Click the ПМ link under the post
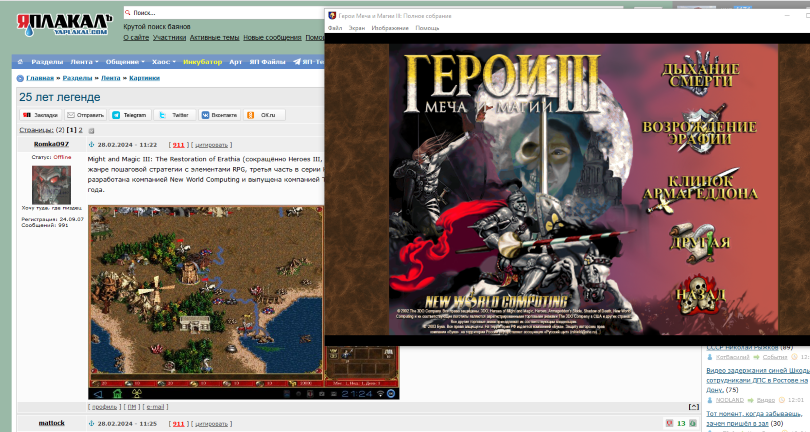Screen dimensions: 810x432 point(132,407)
